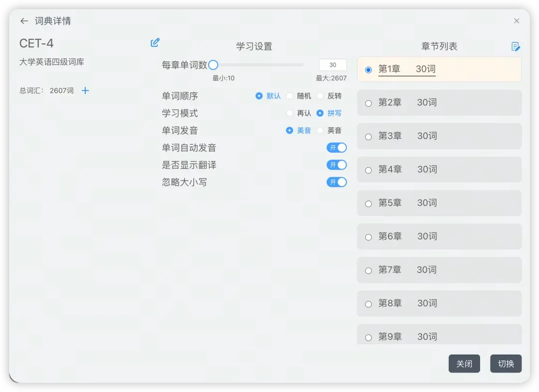The image size is (539, 392).
Task: Click the 关闭 button
Action: pos(464,364)
